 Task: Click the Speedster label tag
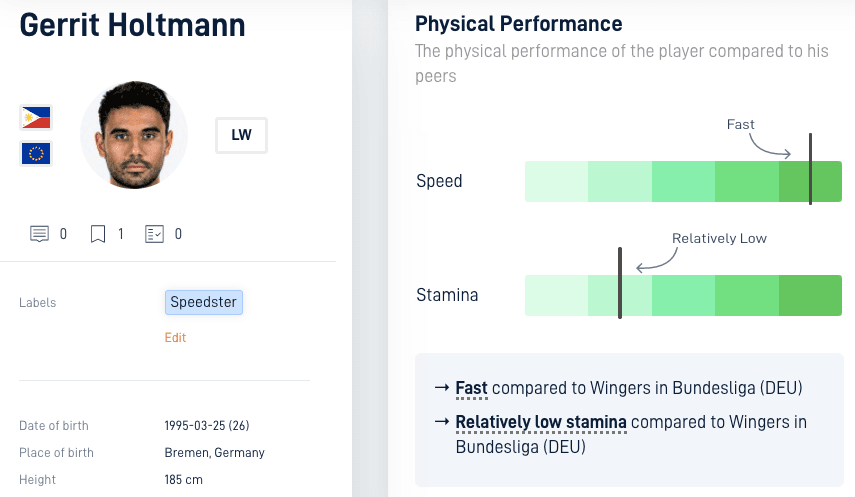[x=203, y=302]
